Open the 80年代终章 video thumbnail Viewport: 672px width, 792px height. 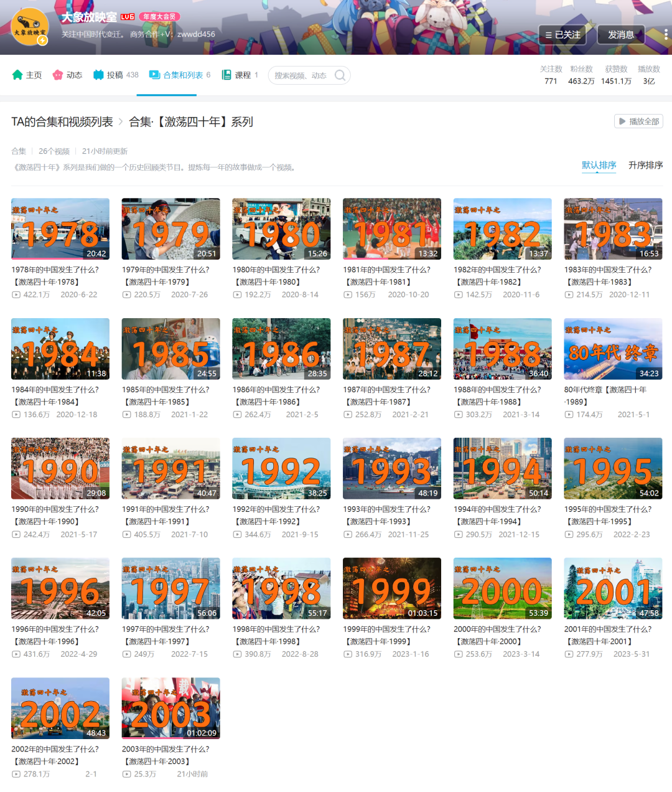[x=613, y=349]
